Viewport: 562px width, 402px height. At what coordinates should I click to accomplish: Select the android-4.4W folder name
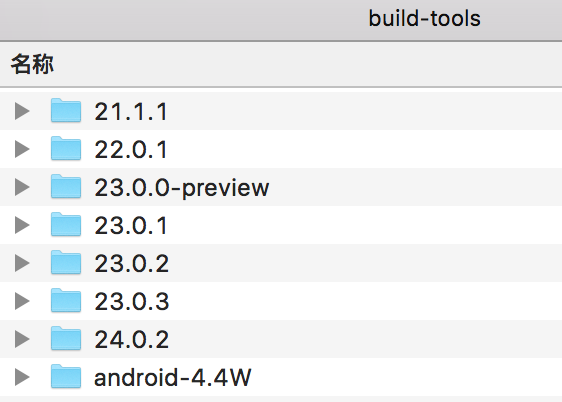tap(172, 377)
